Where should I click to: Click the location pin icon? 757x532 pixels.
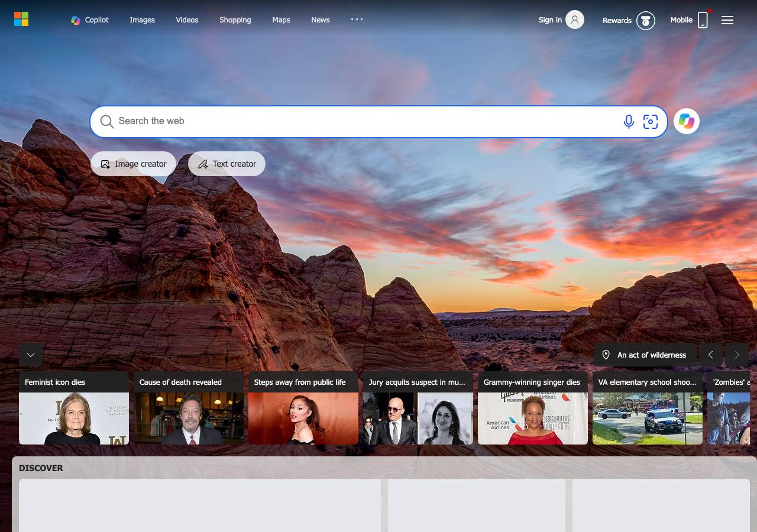606,355
